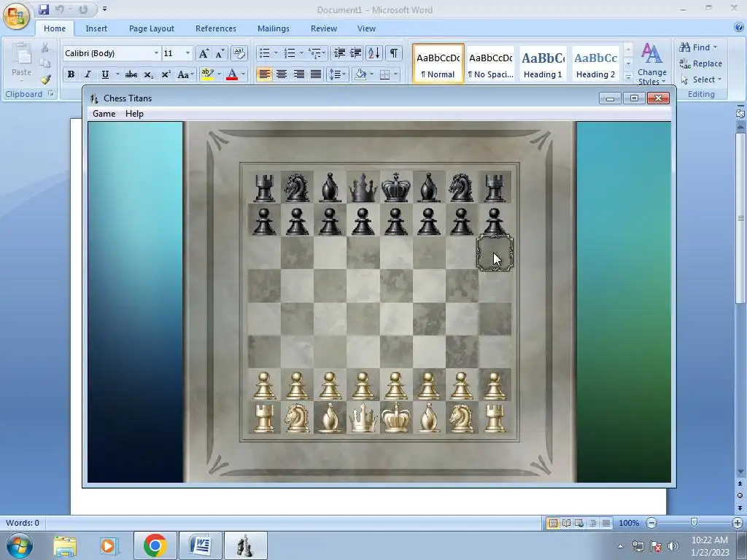Click the Strikethrough icon
This screenshot has width=747, height=560.
coord(131,75)
